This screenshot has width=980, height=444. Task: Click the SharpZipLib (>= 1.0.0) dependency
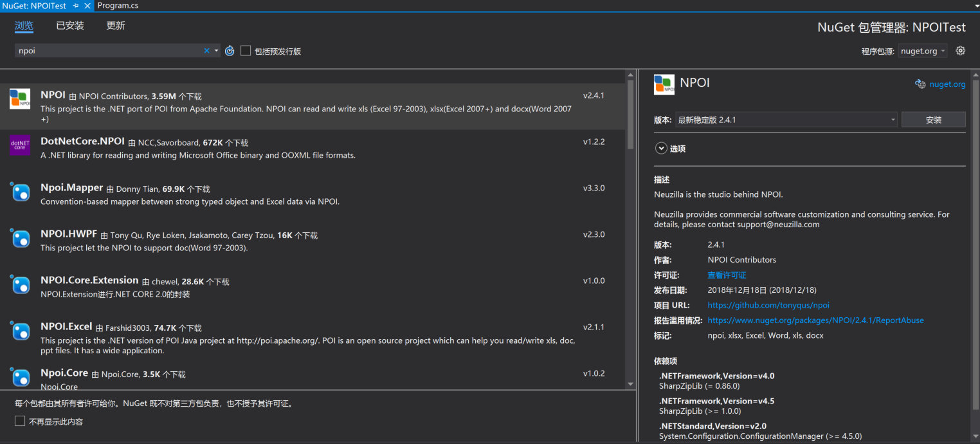click(x=700, y=411)
